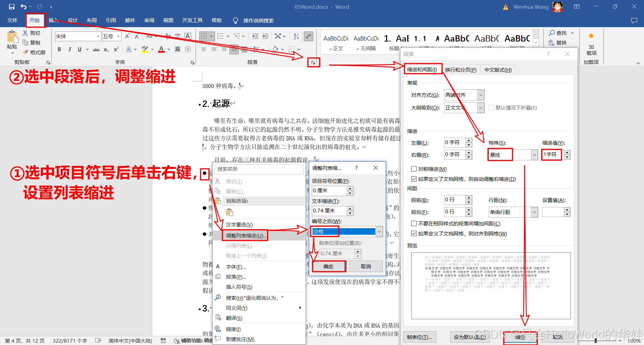Apply superscript x² formatting

(x=116, y=49)
